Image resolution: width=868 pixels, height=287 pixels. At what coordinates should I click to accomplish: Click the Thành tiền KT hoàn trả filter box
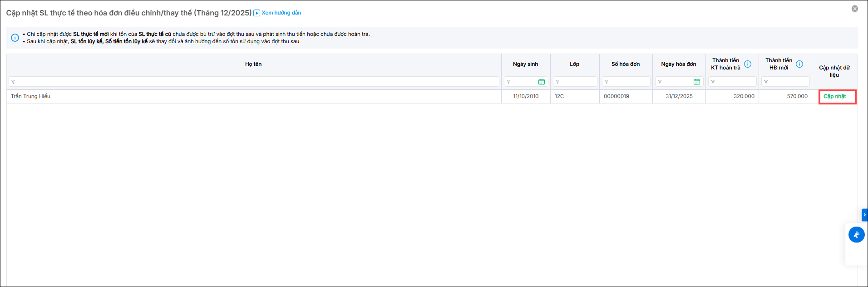click(x=735, y=82)
